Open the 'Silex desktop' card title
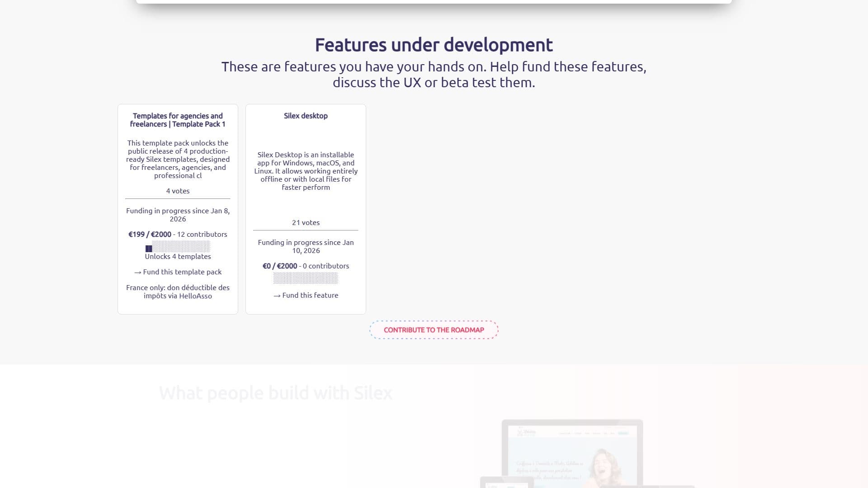 pos(306,116)
